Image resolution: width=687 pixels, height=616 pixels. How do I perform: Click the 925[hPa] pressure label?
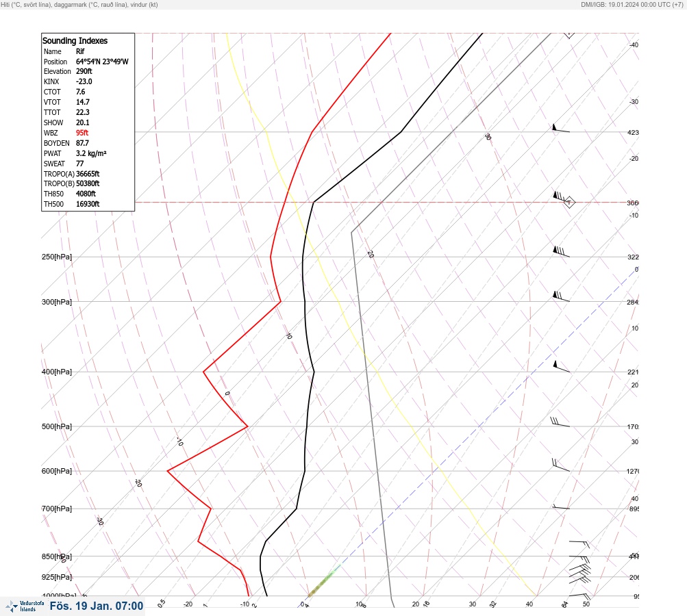57,577
